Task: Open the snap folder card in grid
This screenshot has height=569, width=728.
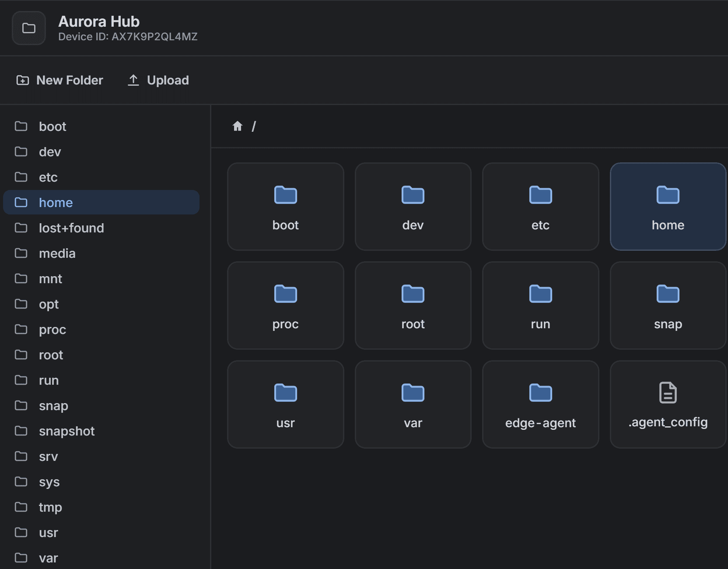Action: point(668,306)
